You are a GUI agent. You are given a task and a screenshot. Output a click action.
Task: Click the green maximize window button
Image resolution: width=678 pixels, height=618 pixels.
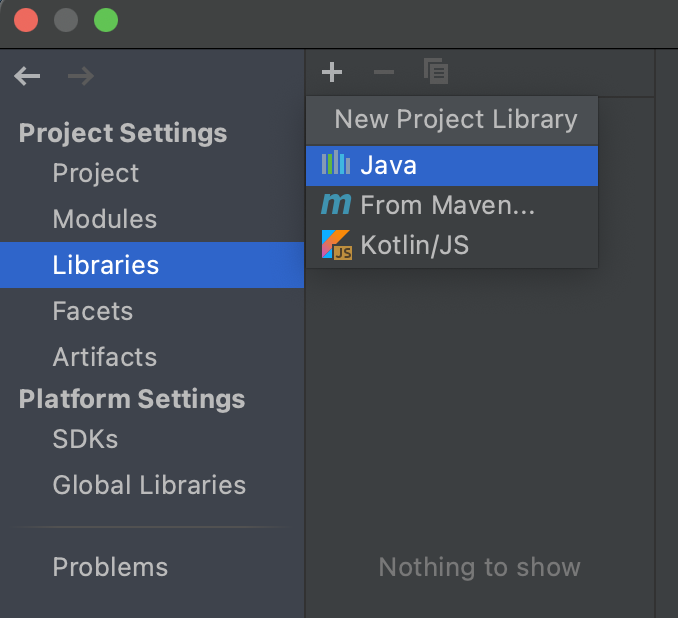click(x=105, y=20)
